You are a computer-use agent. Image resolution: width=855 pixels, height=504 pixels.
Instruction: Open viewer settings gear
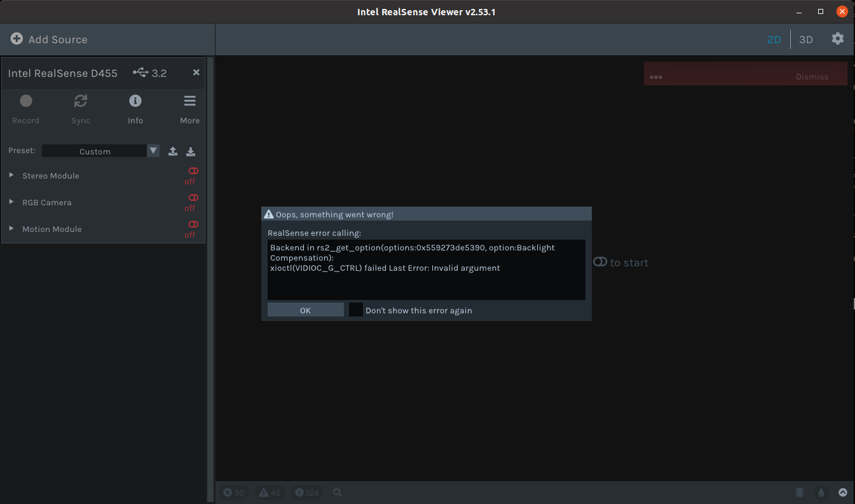[x=838, y=39]
